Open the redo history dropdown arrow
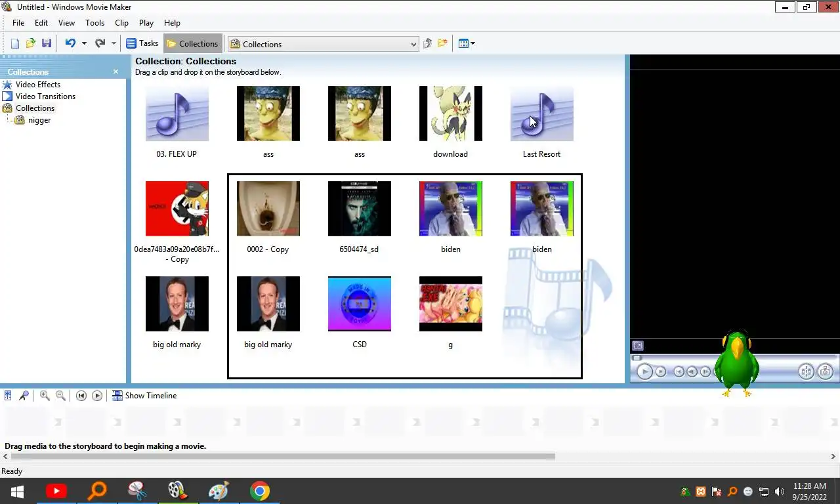The image size is (840, 504). click(114, 43)
